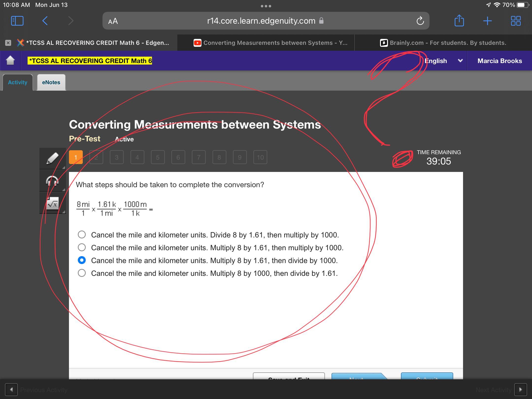
Task: Tap the edgenuity.com address bar
Action: (x=261, y=21)
